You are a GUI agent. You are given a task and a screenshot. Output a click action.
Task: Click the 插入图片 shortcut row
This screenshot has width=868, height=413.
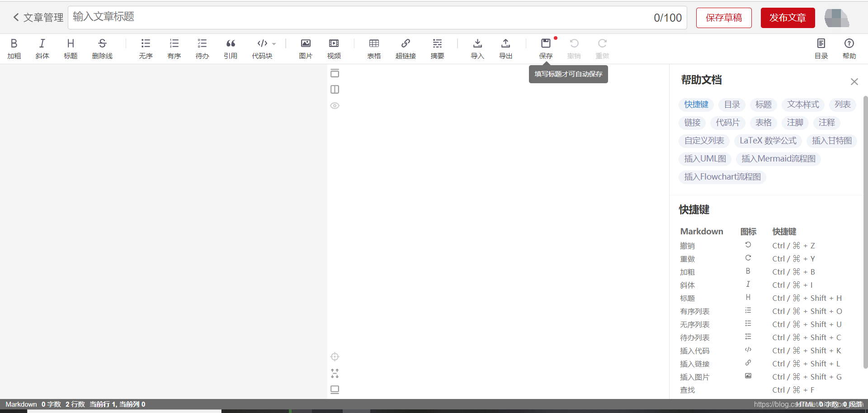[x=761, y=377]
